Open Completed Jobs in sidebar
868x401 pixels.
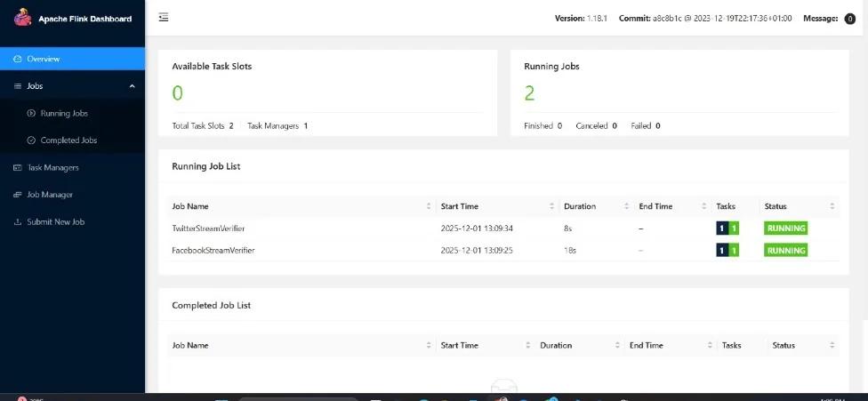point(68,140)
